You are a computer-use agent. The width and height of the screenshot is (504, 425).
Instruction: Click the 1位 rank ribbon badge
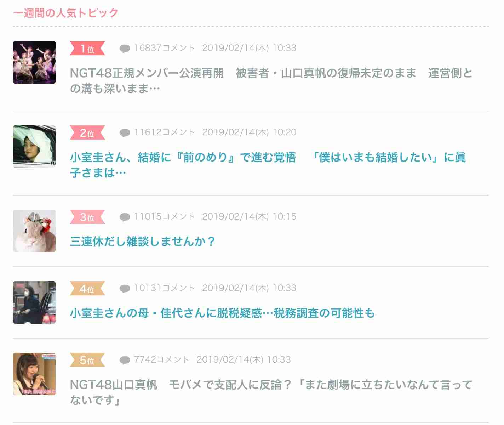coord(87,49)
